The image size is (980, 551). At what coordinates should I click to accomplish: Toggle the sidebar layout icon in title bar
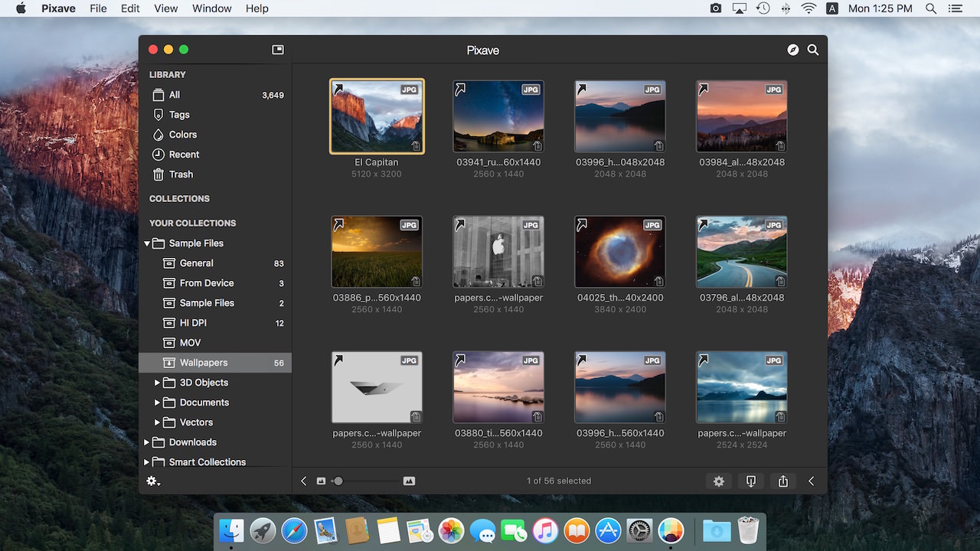coord(278,50)
